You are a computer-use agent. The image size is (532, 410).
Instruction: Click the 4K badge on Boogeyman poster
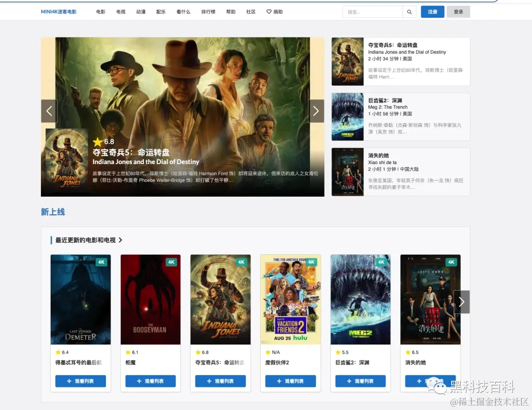coord(171,262)
